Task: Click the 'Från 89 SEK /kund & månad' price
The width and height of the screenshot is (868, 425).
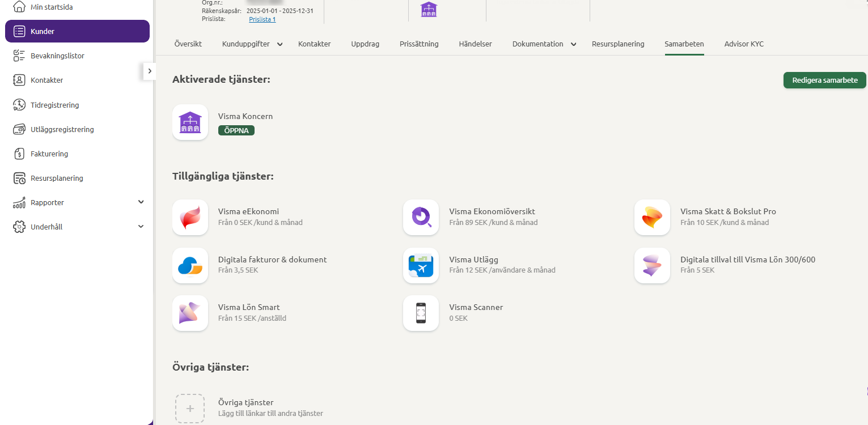Action: coord(493,222)
